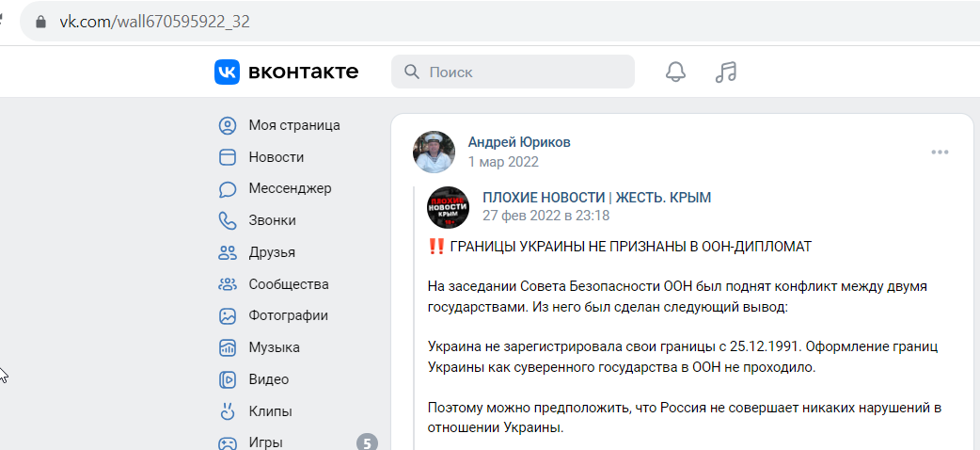Image resolution: width=980 pixels, height=450 pixels.
Task: Click the VK logo icon
Action: (227, 72)
